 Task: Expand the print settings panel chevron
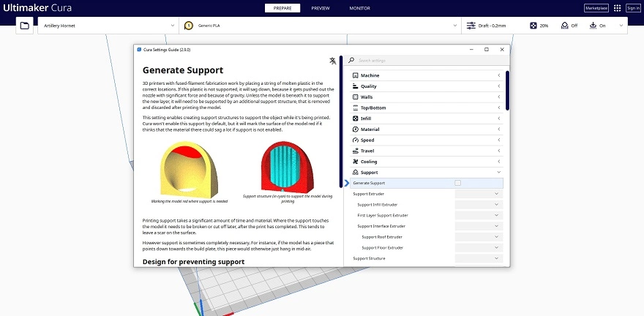[621, 26]
